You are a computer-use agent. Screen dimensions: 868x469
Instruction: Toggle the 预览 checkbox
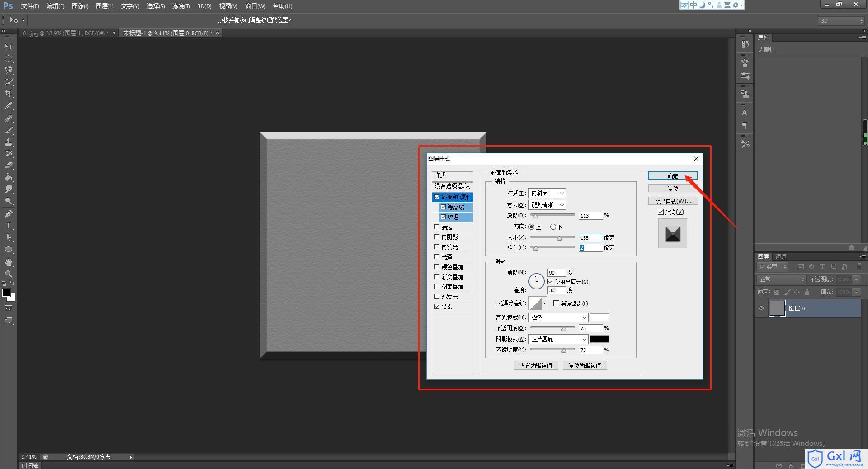[x=660, y=212]
